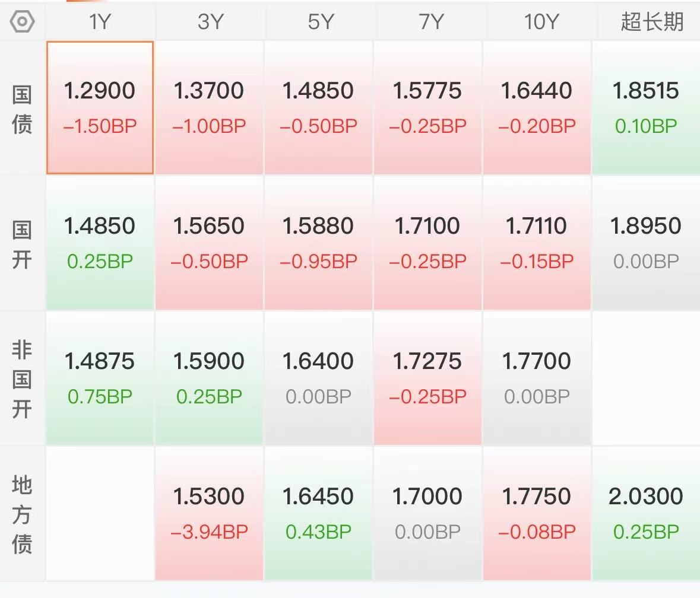Click the 1.5880 国开 5Y cell
Screen dimensions: 700x598
[318, 243]
